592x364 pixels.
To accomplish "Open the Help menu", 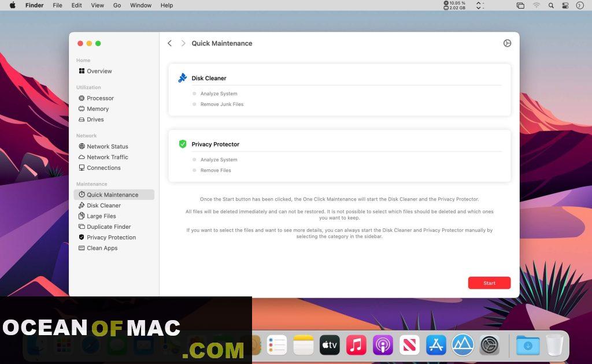I will [166, 5].
